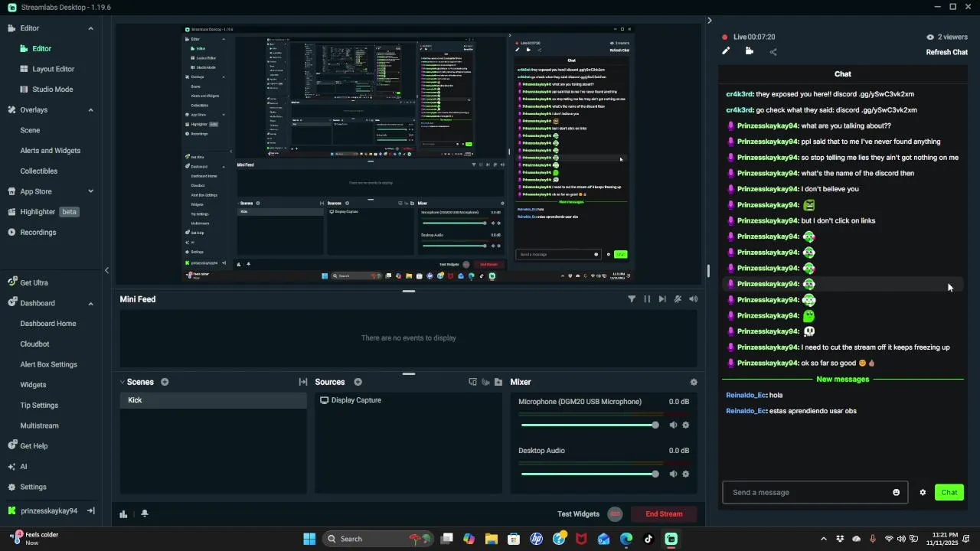This screenshot has height=551, width=980.
Task: Open the performance stats bar-chart icon
Action: click(x=123, y=514)
